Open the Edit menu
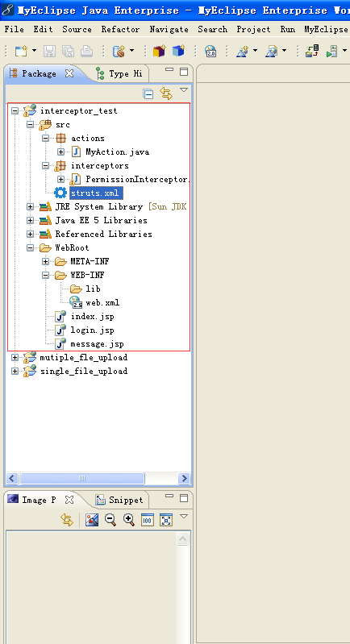This screenshot has width=350, height=644. click(43, 29)
